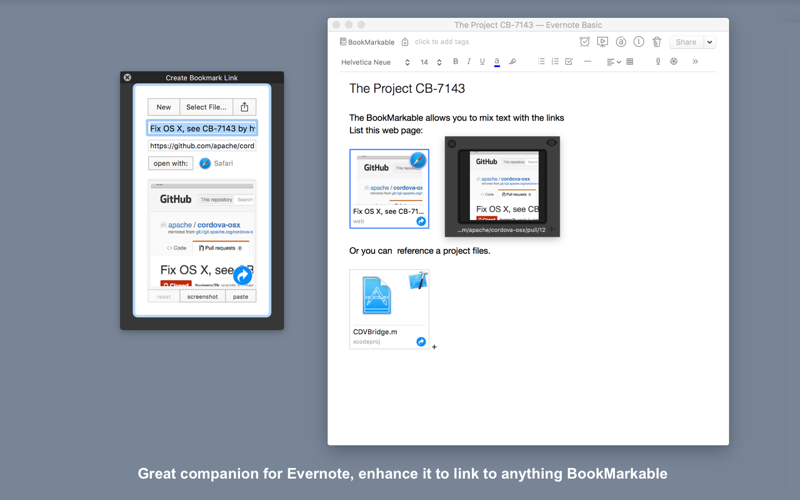Close the Create Bookmark Link panel
Viewport: 800px width, 500px height.
coord(128,78)
